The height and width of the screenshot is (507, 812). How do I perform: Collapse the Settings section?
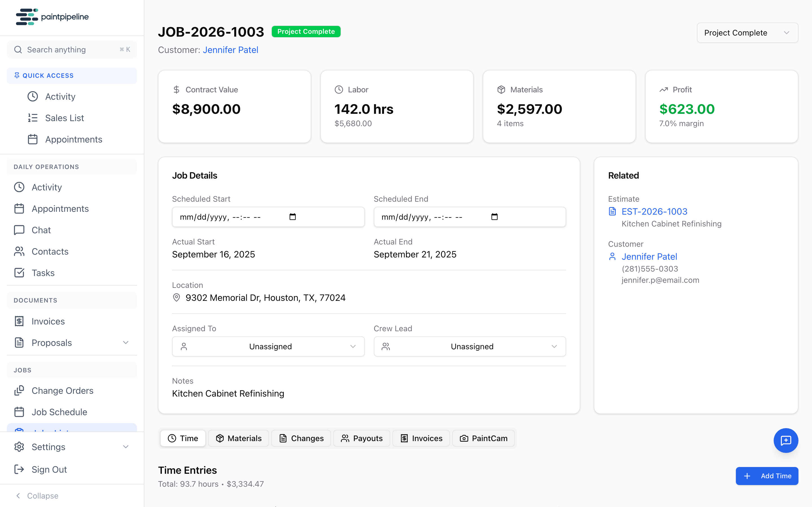(125, 447)
